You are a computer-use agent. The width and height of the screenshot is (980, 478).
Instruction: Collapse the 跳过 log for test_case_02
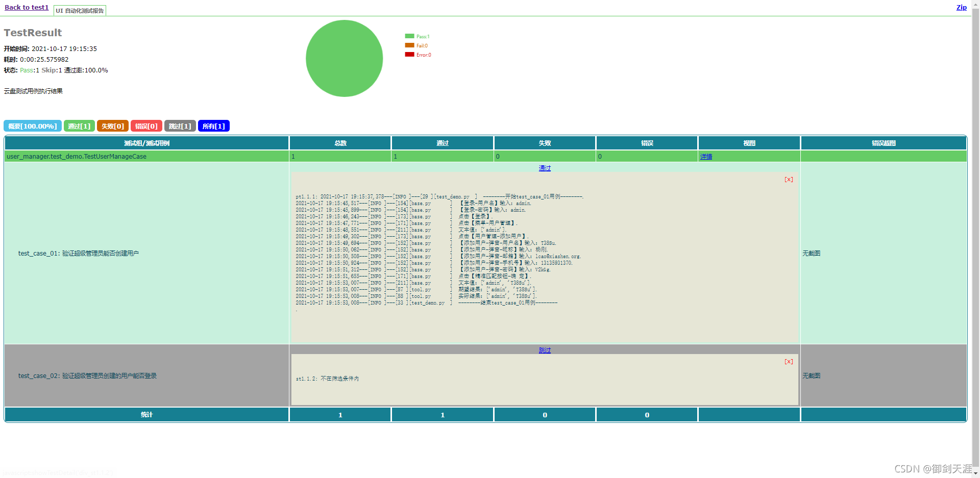coord(545,350)
